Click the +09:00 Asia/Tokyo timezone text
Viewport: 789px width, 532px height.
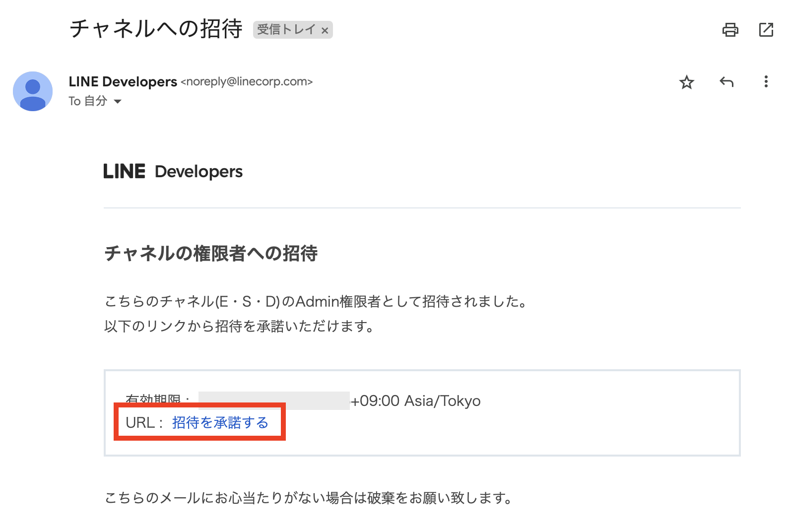[x=416, y=401]
